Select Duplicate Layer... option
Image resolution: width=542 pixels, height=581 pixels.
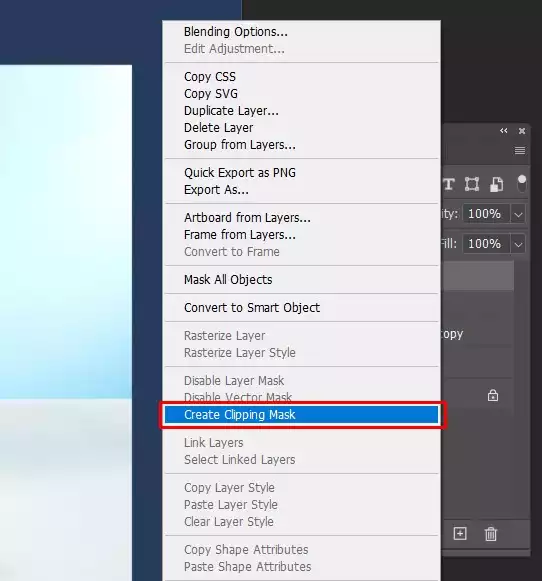tap(231, 111)
